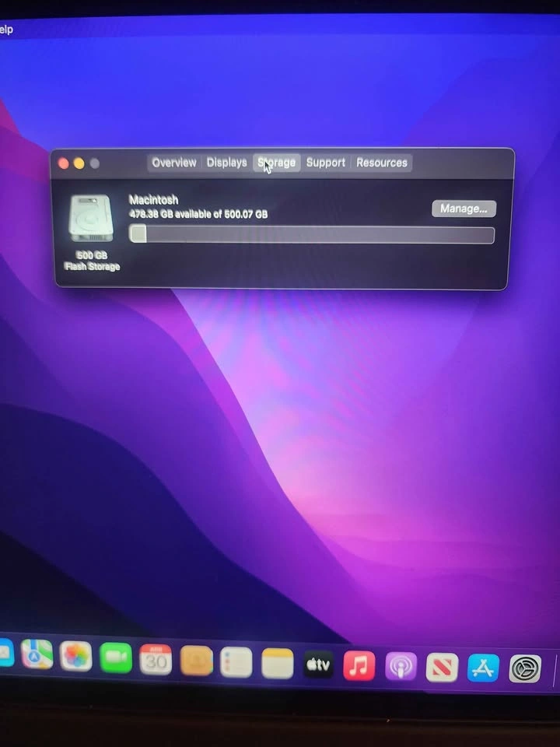560x747 pixels.
Task: Open FaceTime from the Dock
Action: tap(116, 658)
